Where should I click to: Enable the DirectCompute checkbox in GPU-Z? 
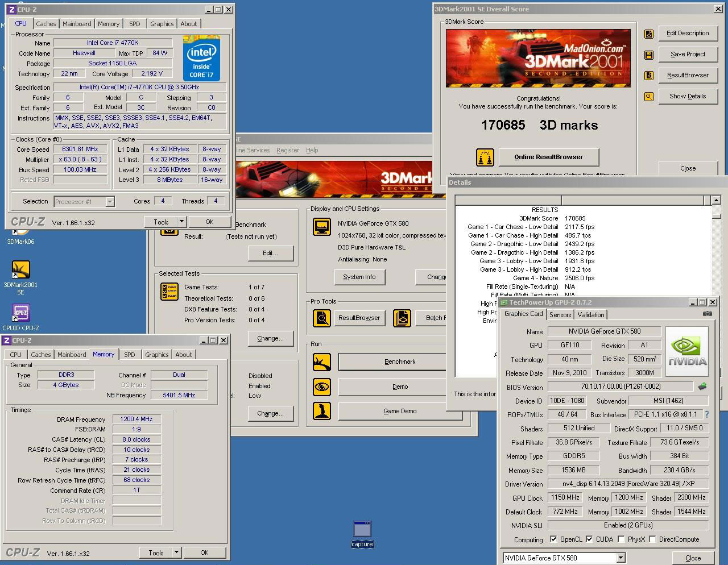(652, 539)
